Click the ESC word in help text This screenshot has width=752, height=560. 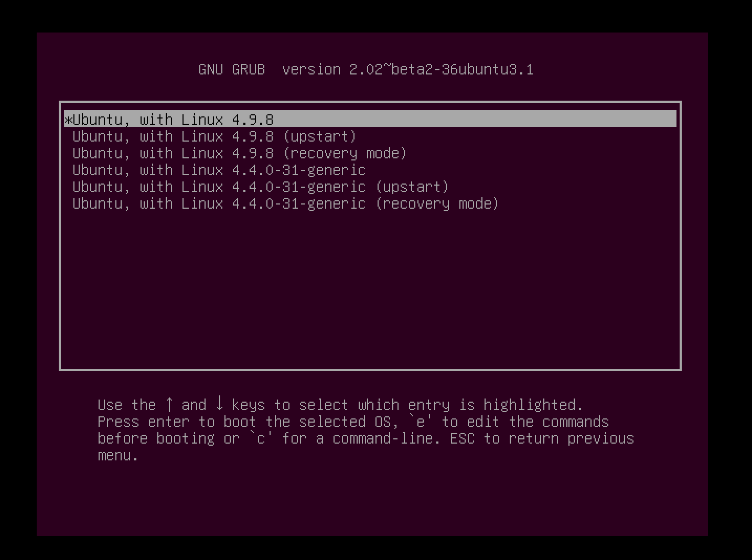click(463, 438)
